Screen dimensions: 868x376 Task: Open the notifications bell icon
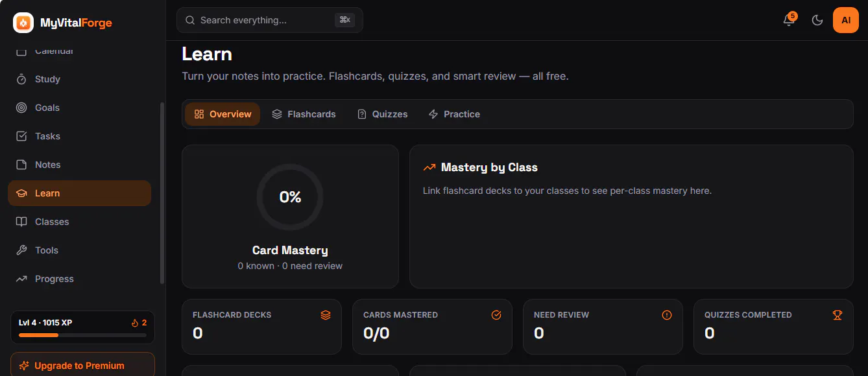789,20
